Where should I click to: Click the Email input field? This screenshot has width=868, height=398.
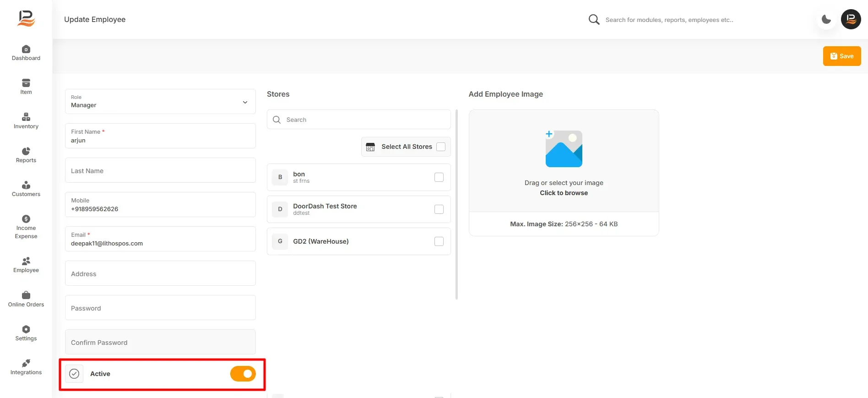160,239
